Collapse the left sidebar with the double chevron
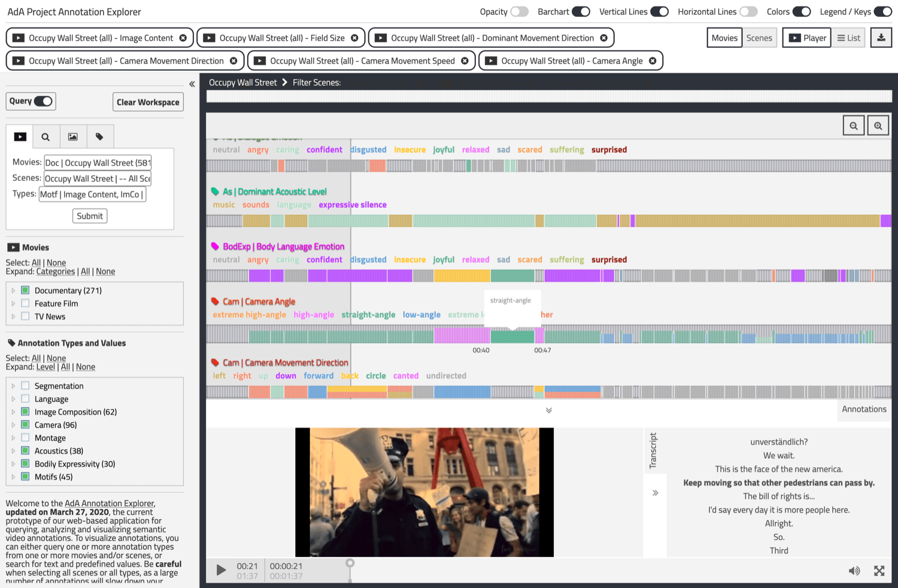The image size is (898, 588). point(192,84)
